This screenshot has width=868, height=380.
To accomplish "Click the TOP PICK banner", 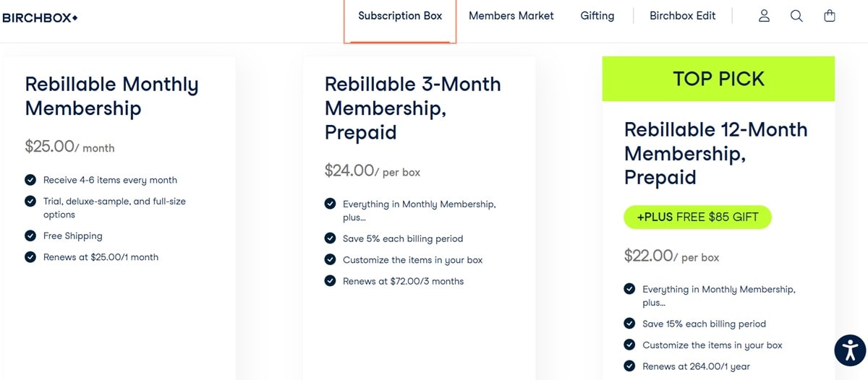I will (718, 79).
